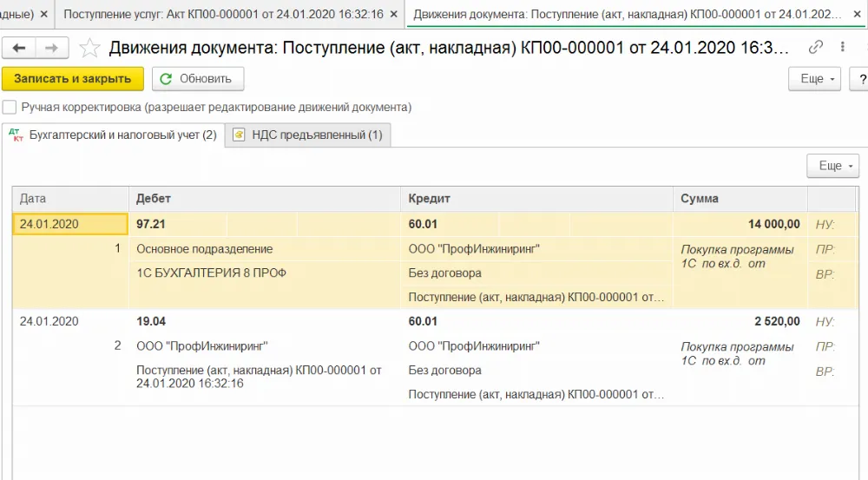Viewport: 868px width, 480px height.
Task: Close the Движения документа tab
Action: point(857,15)
